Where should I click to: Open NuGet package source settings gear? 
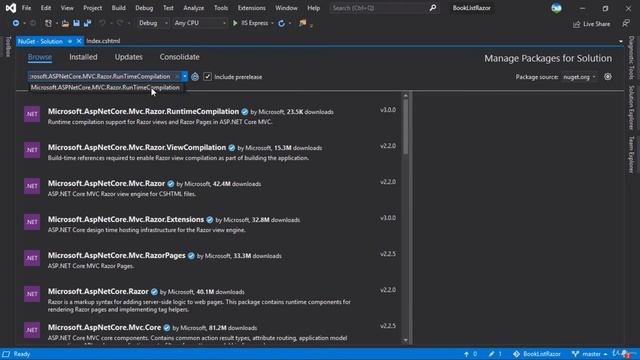[x=608, y=77]
